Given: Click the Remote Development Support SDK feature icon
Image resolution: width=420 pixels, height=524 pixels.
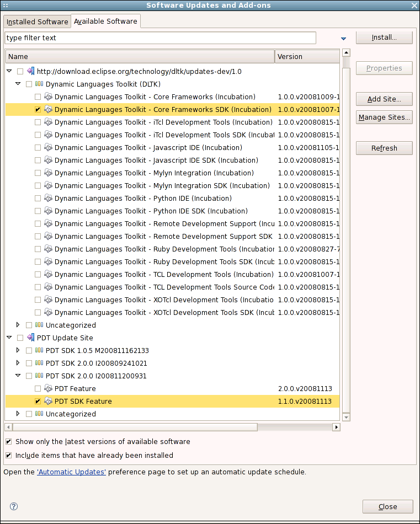Looking at the screenshot, I should point(49,236).
